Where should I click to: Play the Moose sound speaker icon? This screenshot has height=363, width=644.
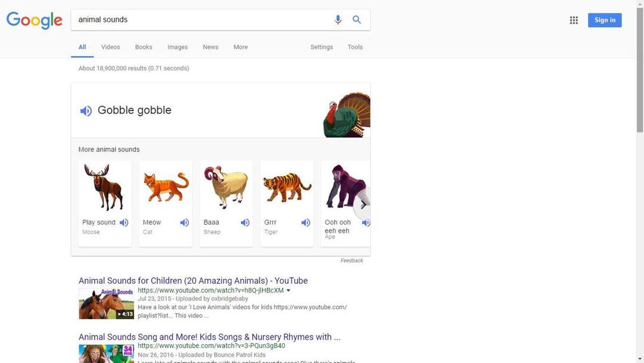click(x=124, y=222)
